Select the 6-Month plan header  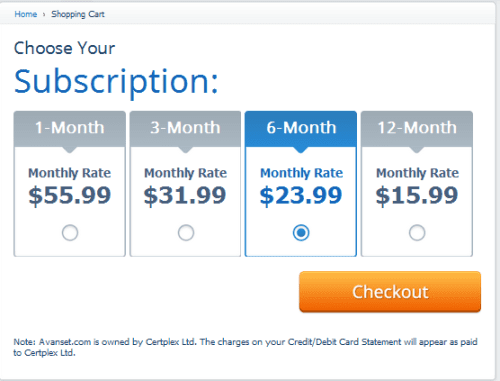[x=301, y=129]
